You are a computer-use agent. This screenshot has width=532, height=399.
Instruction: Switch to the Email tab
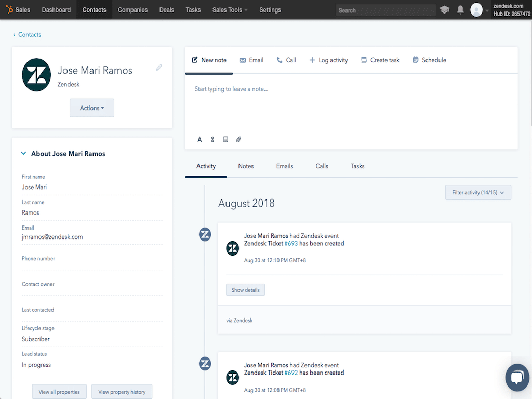[x=251, y=60]
